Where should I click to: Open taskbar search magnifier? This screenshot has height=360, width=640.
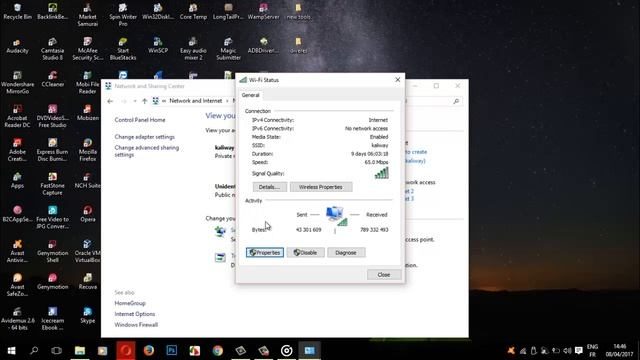34,350
